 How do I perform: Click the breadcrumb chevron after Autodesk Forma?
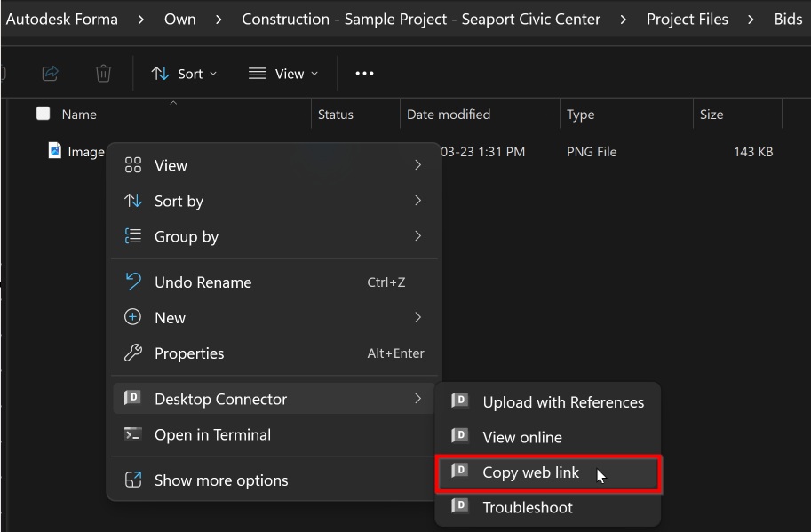(140, 20)
